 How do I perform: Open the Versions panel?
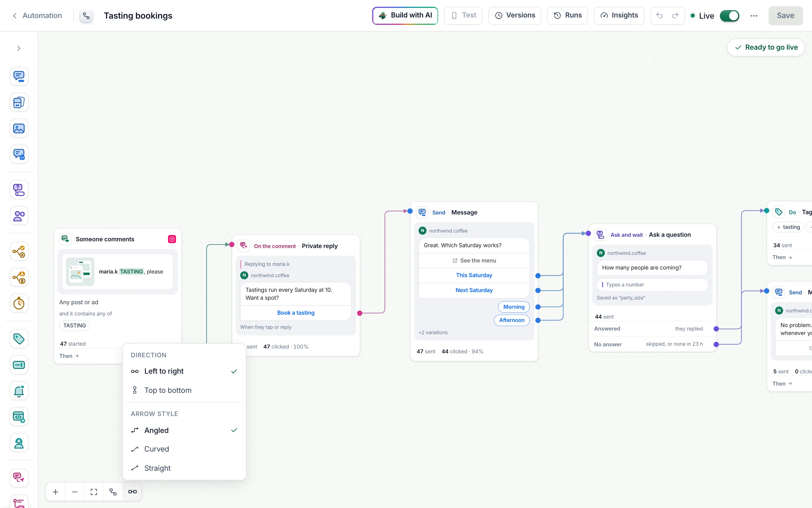click(515, 16)
